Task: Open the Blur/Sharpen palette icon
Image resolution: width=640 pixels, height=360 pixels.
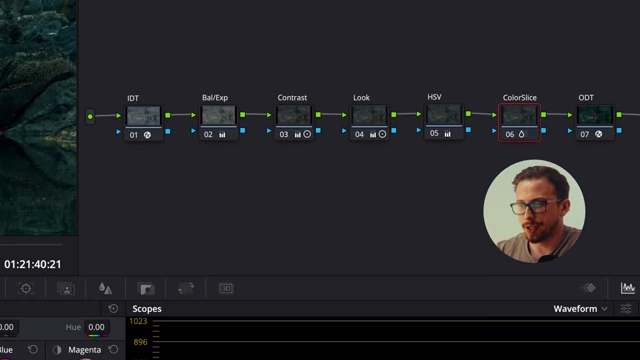Action: click(x=105, y=289)
